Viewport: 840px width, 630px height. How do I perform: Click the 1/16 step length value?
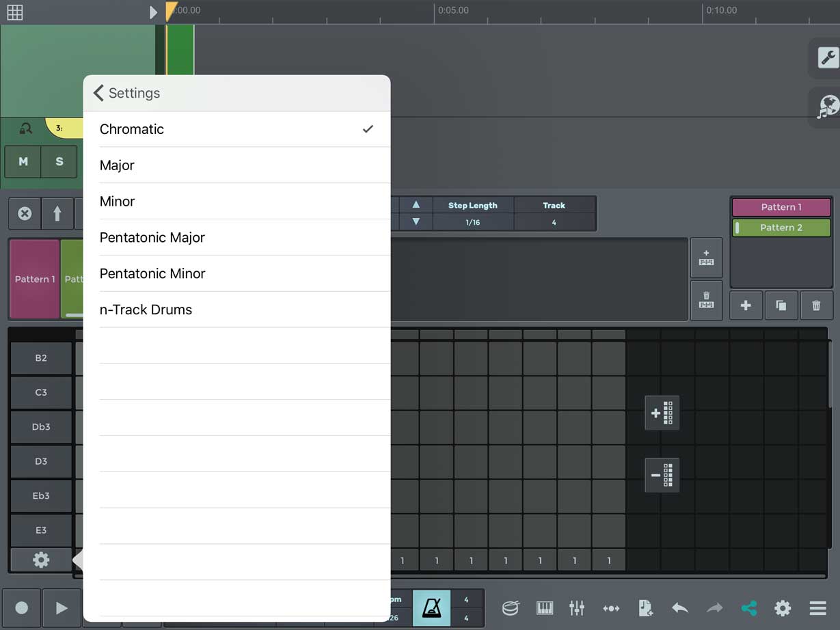click(x=473, y=223)
